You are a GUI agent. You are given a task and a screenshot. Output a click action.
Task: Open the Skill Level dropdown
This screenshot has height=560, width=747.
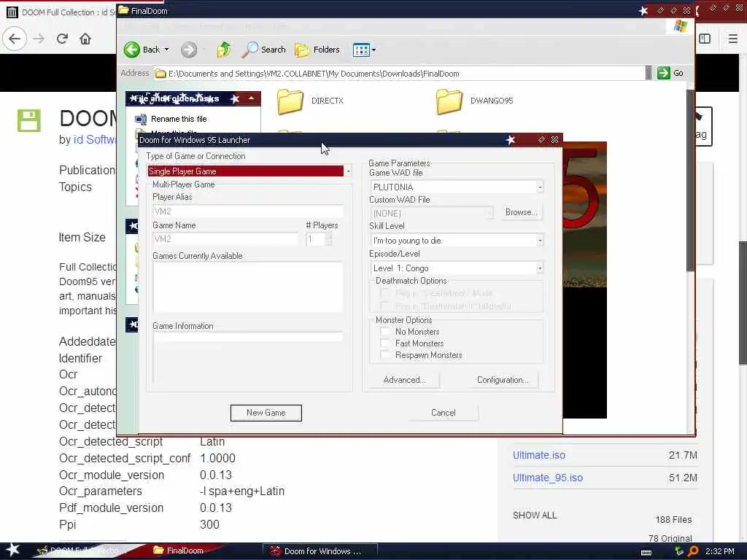click(540, 241)
